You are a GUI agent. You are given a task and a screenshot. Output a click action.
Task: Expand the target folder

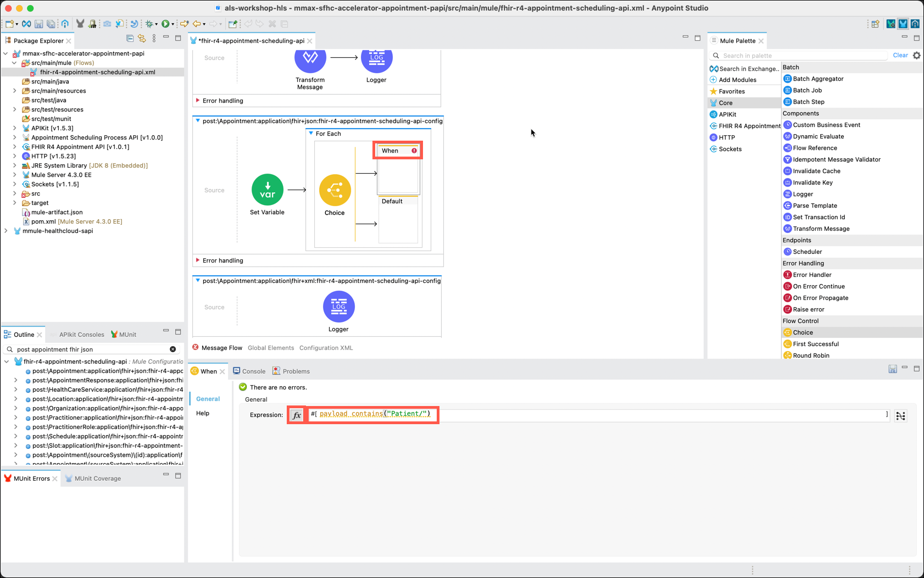point(15,203)
